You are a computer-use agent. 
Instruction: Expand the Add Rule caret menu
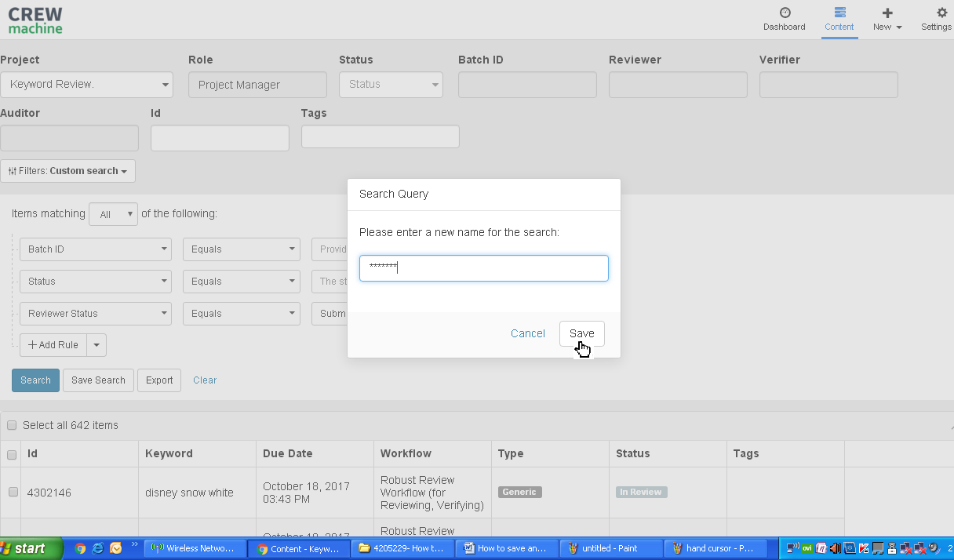[96, 345]
